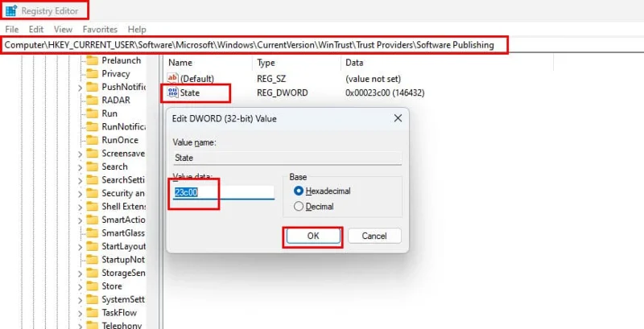
Task: Select the Shell Extens folder icon
Action: pyautogui.click(x=93, y=207)
